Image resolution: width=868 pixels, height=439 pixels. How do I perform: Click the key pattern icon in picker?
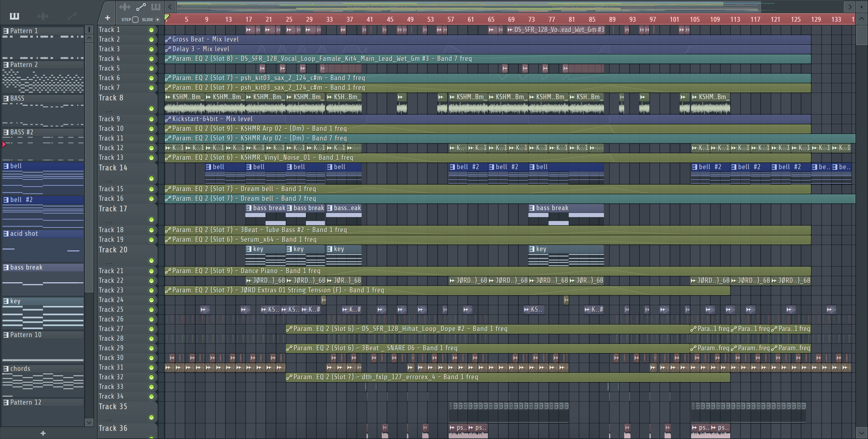pyautogui.click(x=6, y=301)
